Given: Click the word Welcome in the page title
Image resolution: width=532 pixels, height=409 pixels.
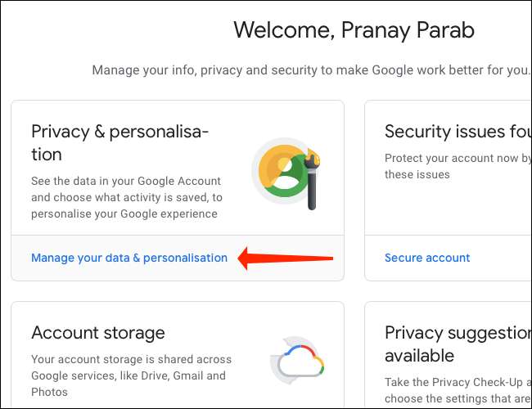Looking at the screenshot, I should tap(286, 31).
